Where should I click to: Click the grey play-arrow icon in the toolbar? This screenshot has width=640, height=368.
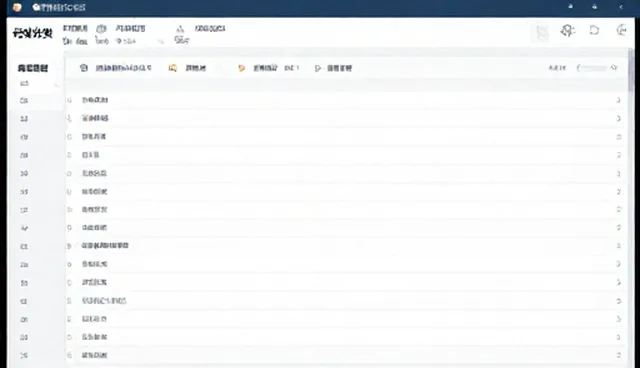pyautogui.click(x=318, y=68)
